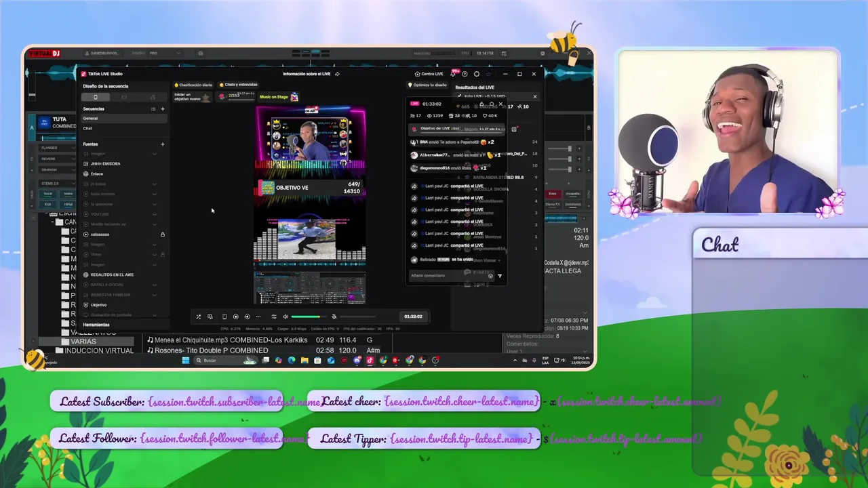Toggle the lock on the Video source
Image resolution: width=868 pixels, height=488 pixels.
pyautogui.click(x=162, y=254)
